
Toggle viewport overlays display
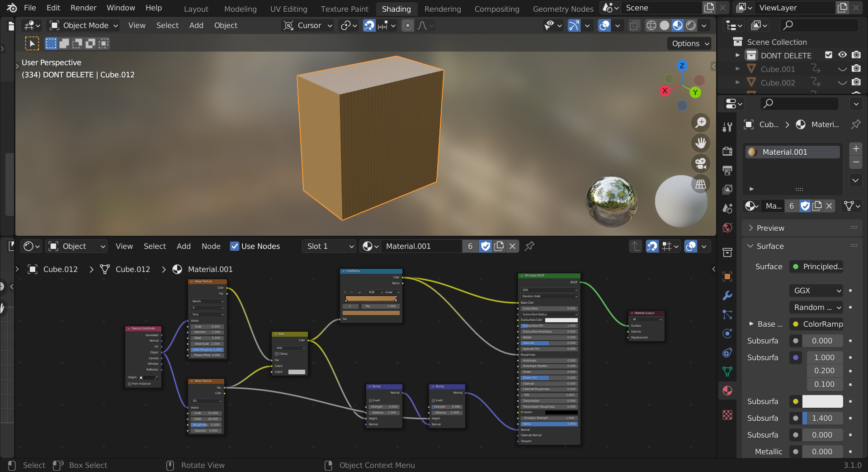604,25
